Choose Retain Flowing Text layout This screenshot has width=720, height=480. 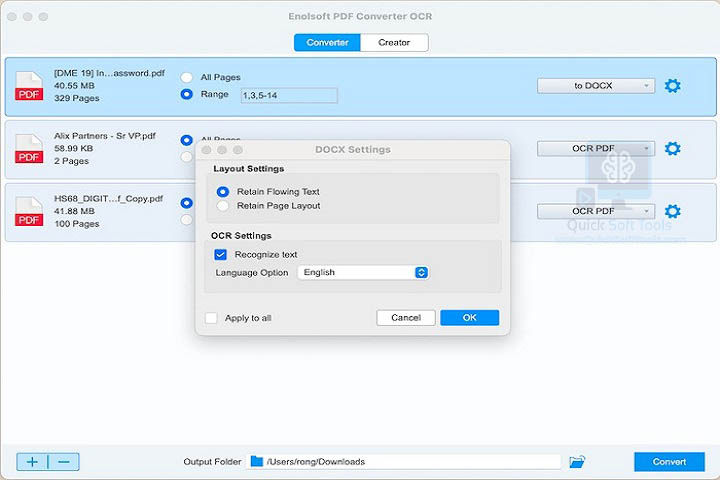pos(223,192)
